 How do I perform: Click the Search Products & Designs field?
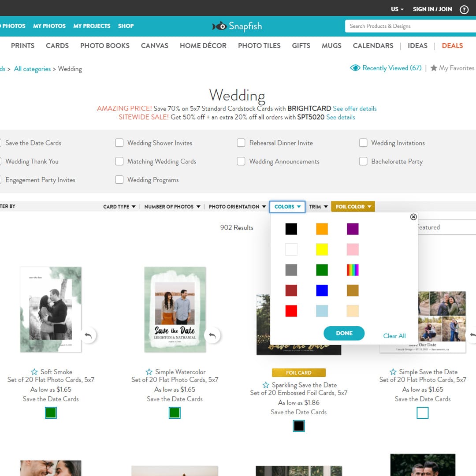coord(410,26)
